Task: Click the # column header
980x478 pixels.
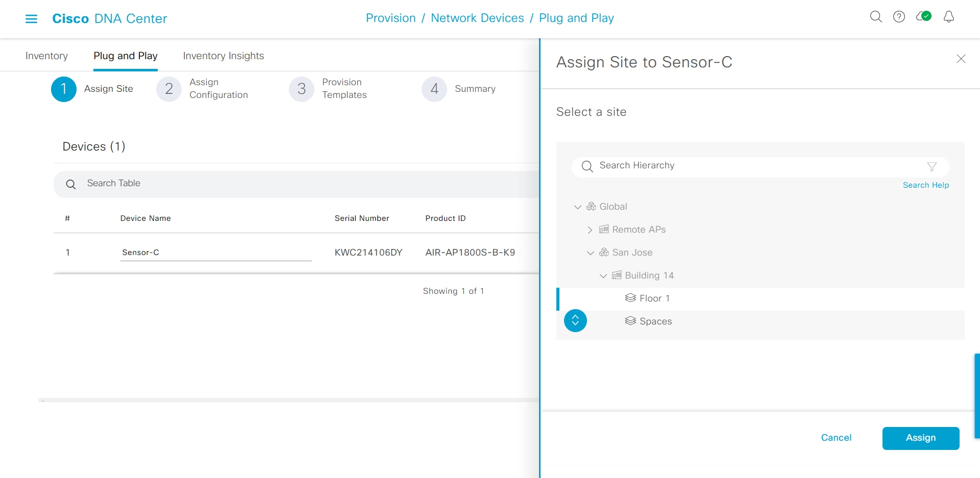Action: [67, 218]
